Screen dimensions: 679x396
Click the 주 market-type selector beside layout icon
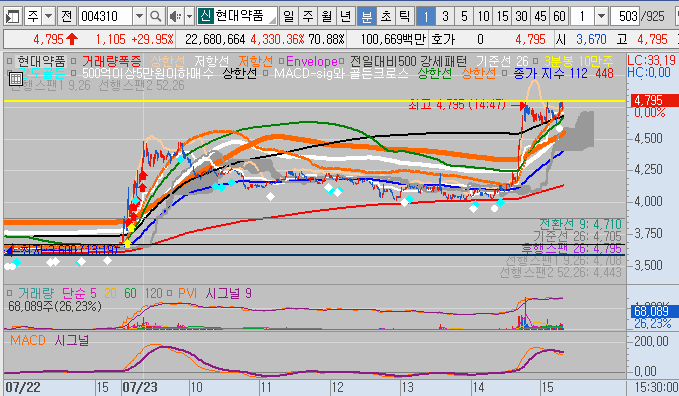(33, 16)
